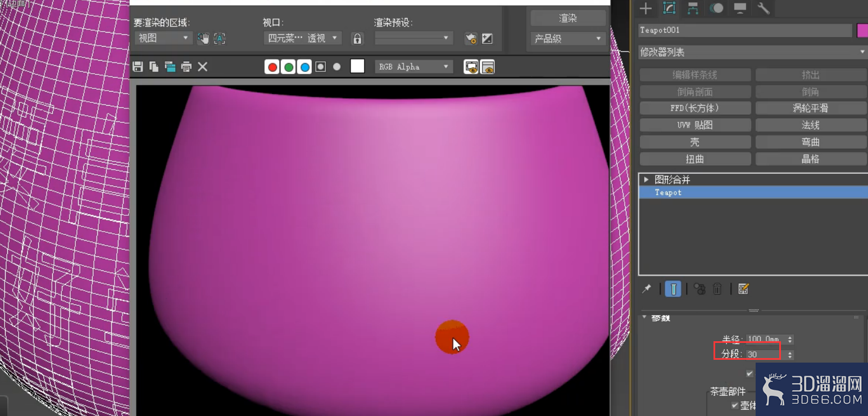Open the 产品级 render mode dropdown
This screenshot has width=868, height=416.
tap(568, 39)
